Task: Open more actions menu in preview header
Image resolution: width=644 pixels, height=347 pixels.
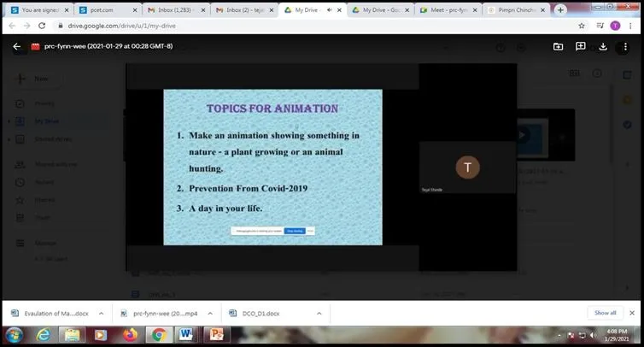Action: (625, 47)
